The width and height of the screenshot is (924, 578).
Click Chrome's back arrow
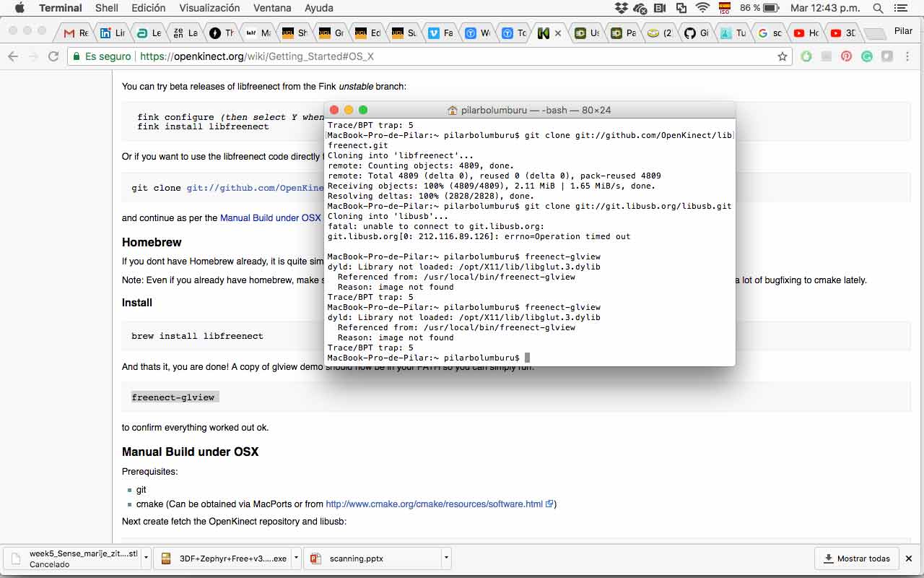pyautogui.click(x=12, y=56)
